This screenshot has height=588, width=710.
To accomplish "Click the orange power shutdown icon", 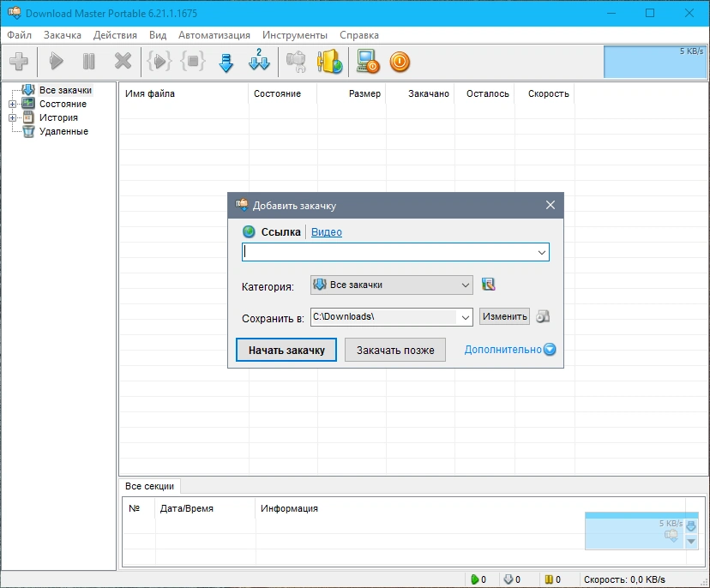I will (400, 62).
